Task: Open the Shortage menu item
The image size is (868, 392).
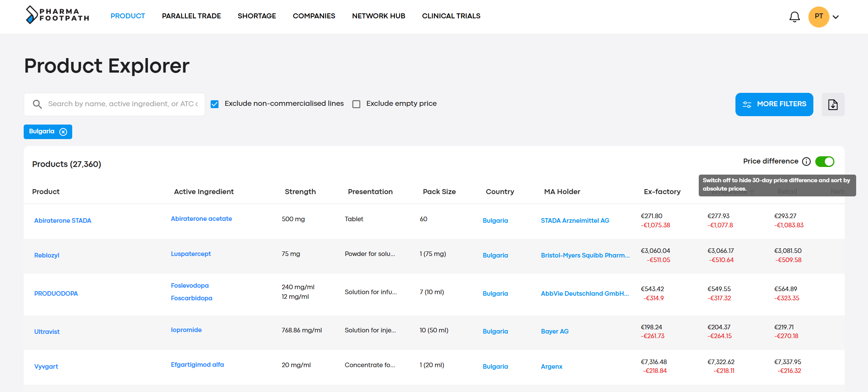Action: pyautogui.click(x=257, y=16)
